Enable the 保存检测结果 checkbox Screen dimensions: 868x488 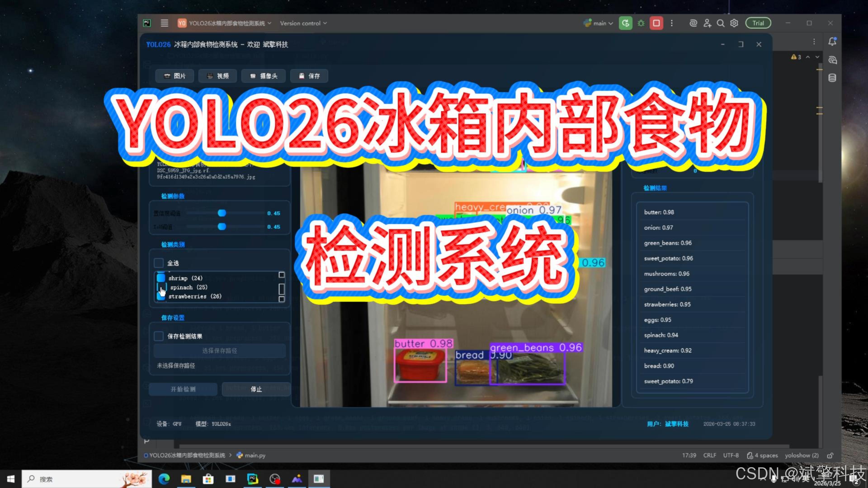[x=159, y=336]
